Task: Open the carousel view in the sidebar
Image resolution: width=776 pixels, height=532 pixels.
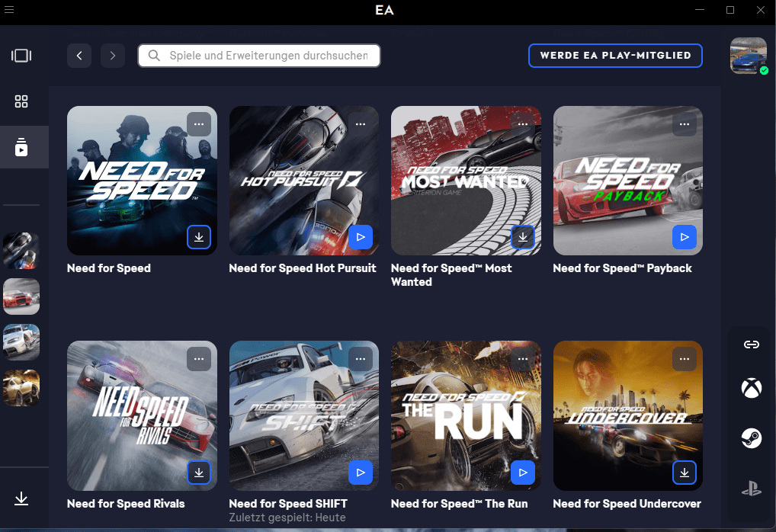Action: pyautogui.click(x=21, y=56)
